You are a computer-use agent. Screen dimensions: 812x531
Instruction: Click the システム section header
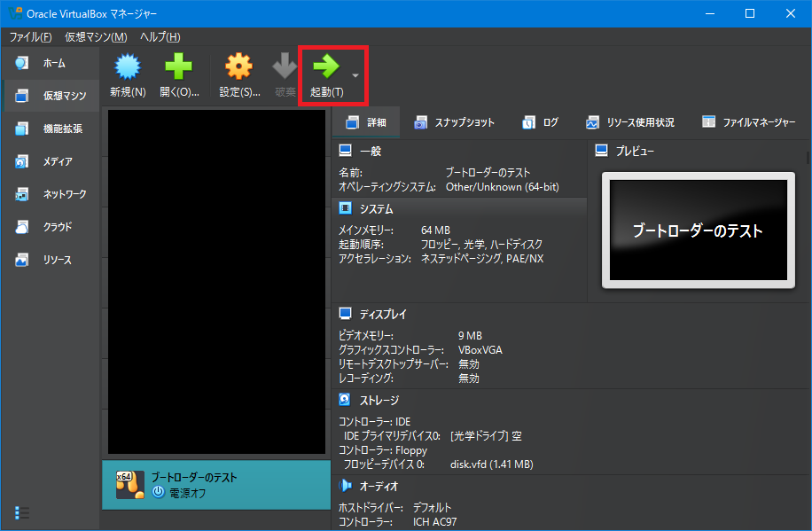click(x=376, y=209)
